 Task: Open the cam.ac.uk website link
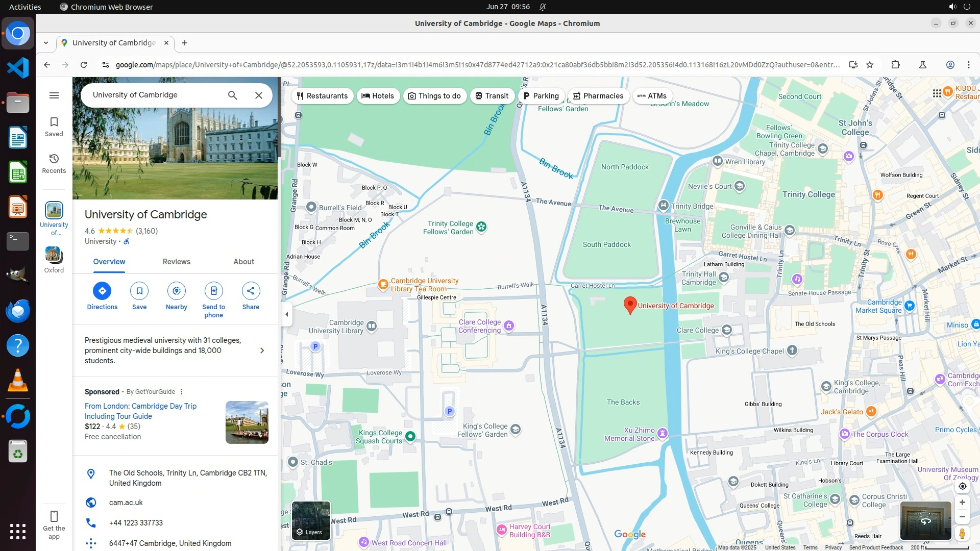[x=126, y=503]
